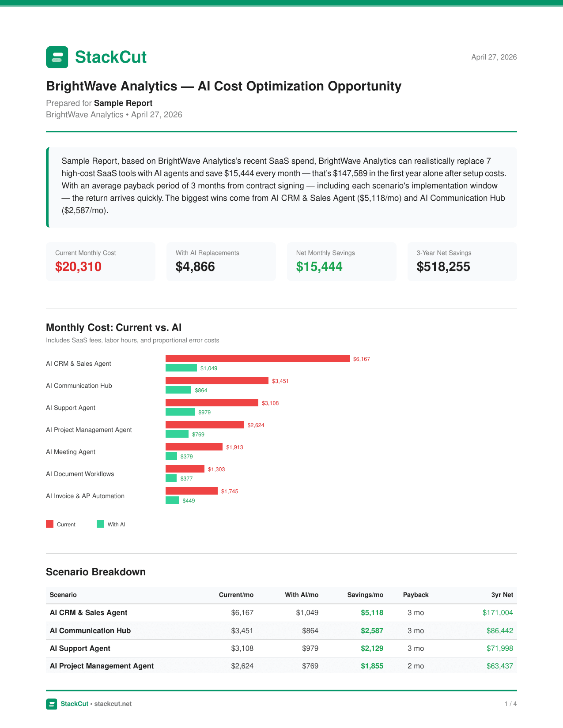Click the $171,004 3yr net cell
This screenshot has width=563, height=728.
click(x=498, y=613)
